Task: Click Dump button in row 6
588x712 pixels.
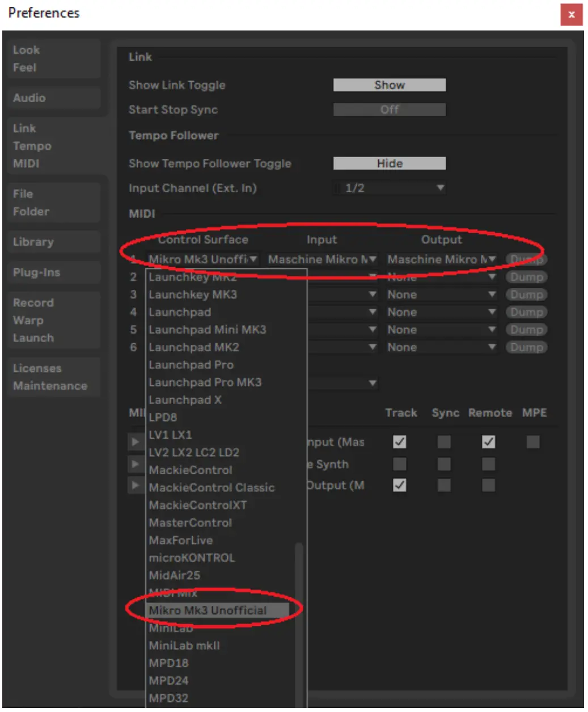Action: pyautogui.click(x=526, y=348)
